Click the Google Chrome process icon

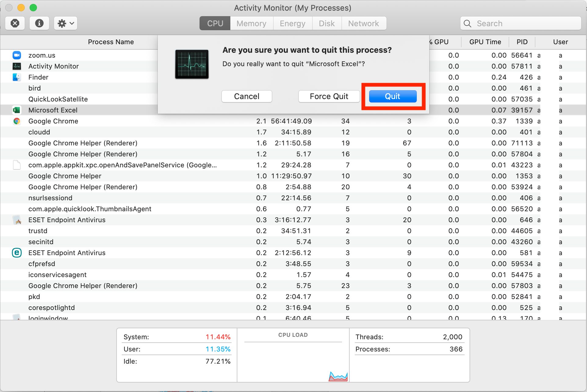coord(16,121)
